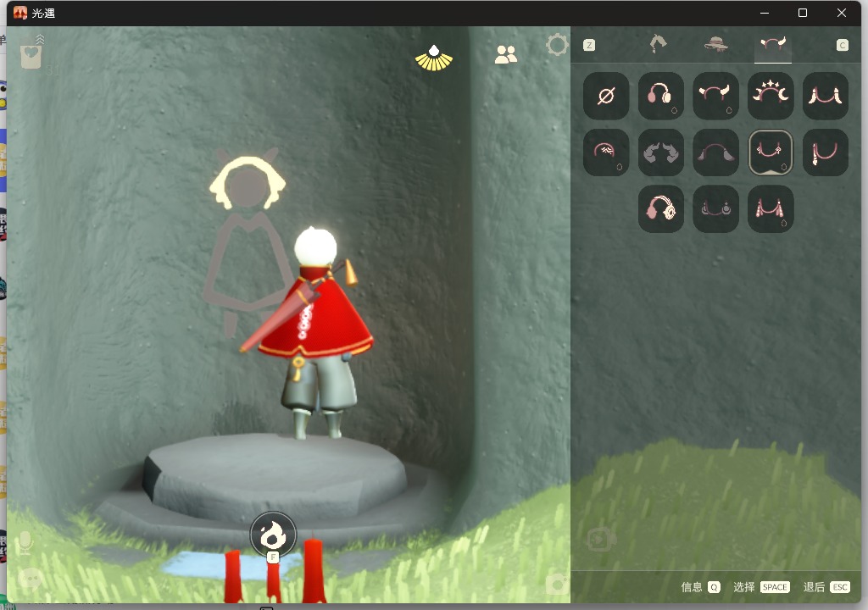Image resolution: width=868 pixels, height=610 pixels.
Task: Maximize the 光遇 window
Action: pyautogui.click(x=803, y=13)
